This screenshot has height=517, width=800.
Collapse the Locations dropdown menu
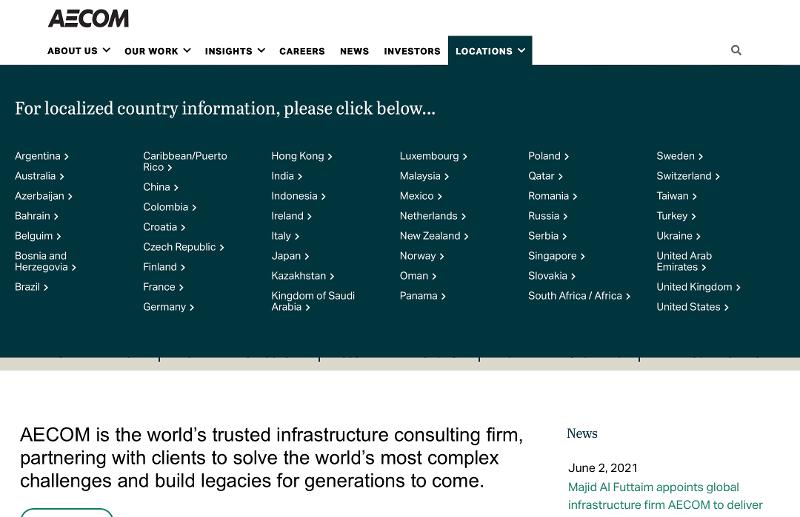pos(490,51)
